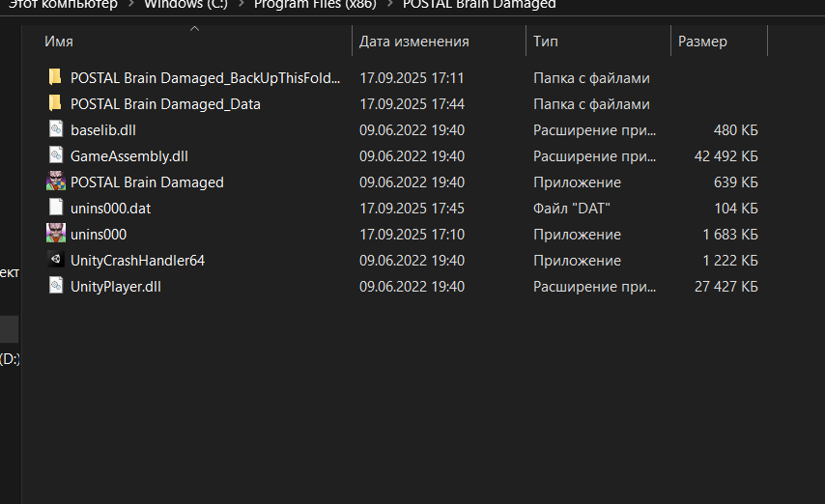Click the baselib.dll file icon

point(55,129)
